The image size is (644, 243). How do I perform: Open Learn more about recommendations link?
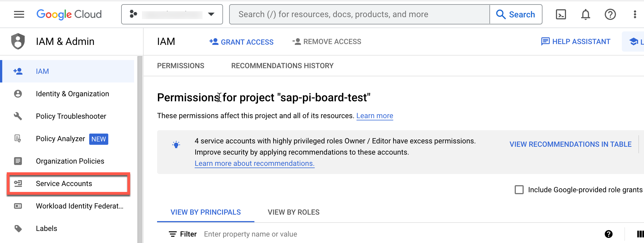255,163
